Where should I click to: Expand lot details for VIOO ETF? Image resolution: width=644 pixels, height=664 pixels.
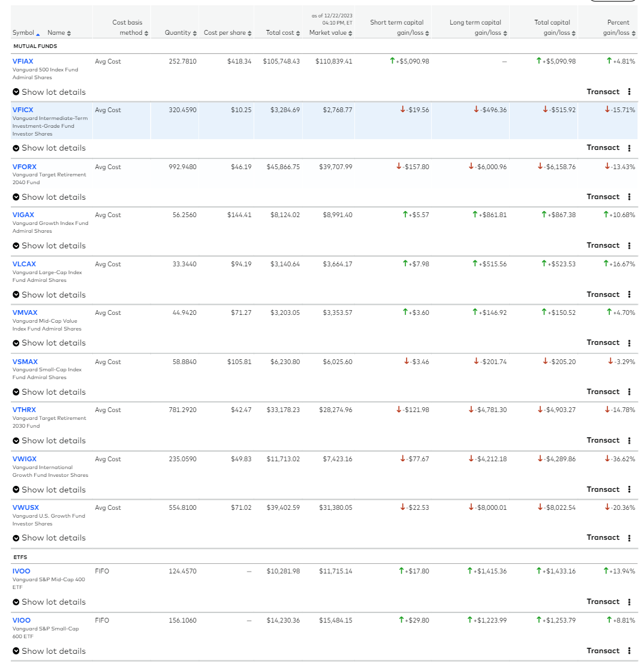49,651
